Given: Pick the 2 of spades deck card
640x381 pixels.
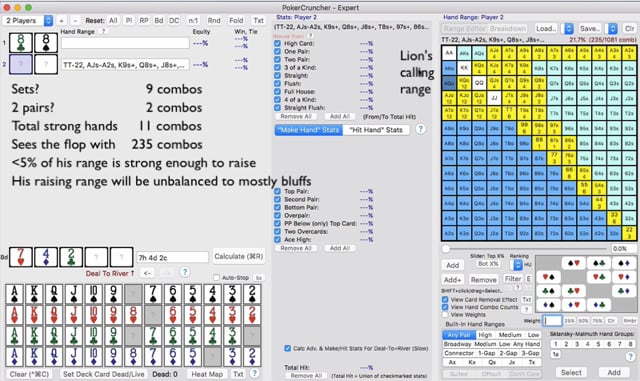Looking at the screenshot, I should 252,294.
